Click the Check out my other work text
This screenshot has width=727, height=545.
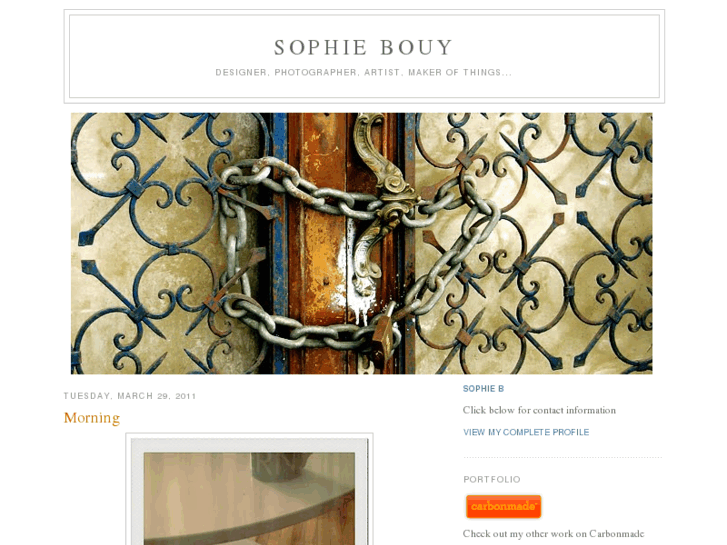(x=553, y=534)
